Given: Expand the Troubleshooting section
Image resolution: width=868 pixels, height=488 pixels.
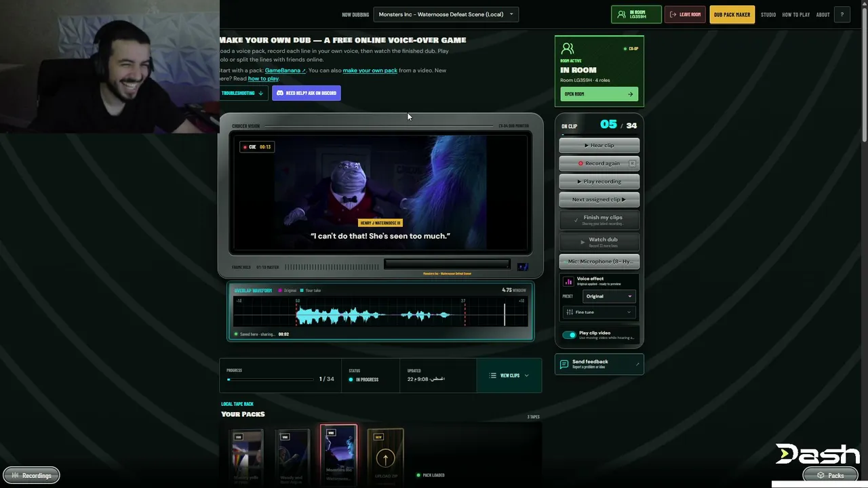Looking at the screenshot, I should [243, 93].
